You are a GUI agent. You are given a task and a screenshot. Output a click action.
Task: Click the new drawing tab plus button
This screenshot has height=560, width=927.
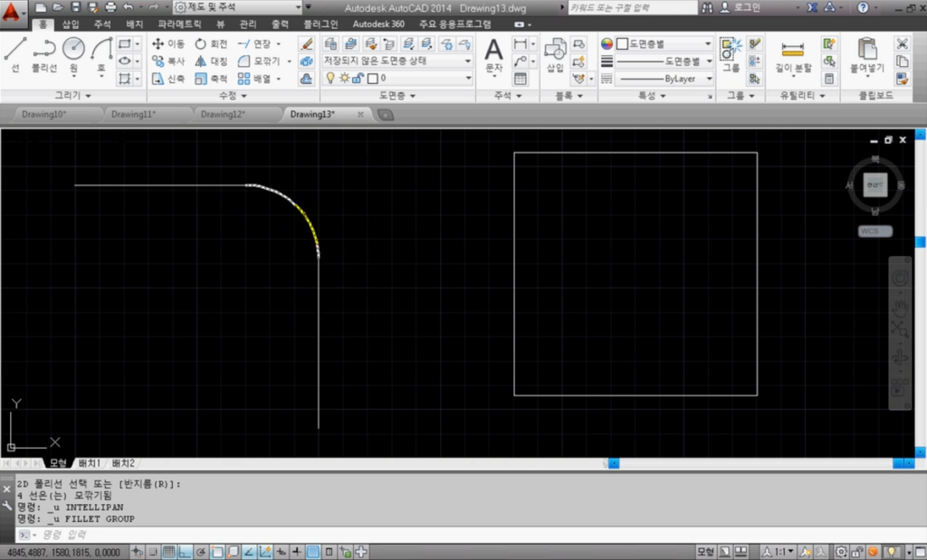pyautogui.click(x=386, y=115)
